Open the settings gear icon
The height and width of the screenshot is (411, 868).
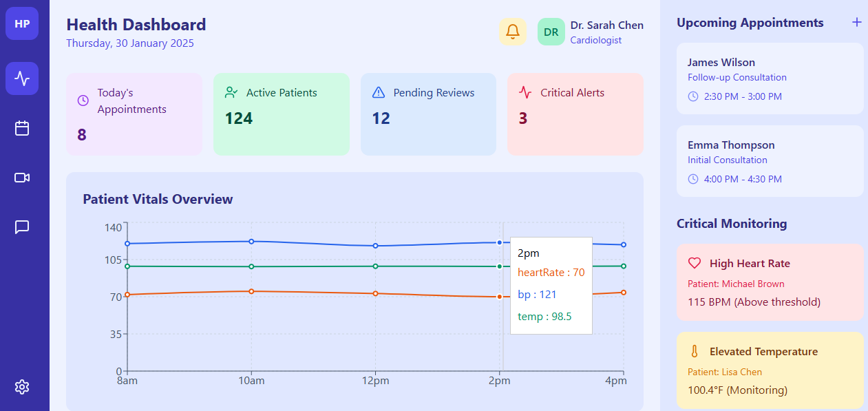(22, 387)
